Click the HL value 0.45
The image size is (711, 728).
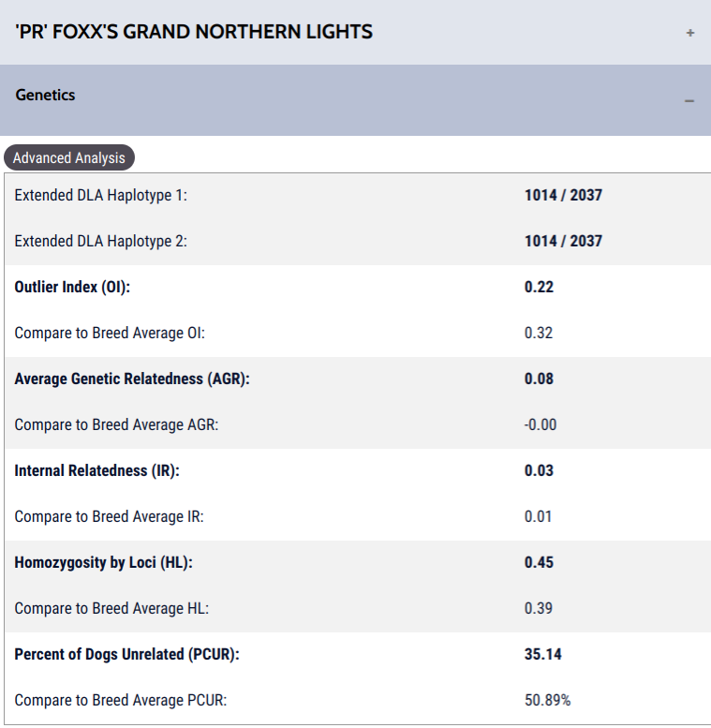539,563
